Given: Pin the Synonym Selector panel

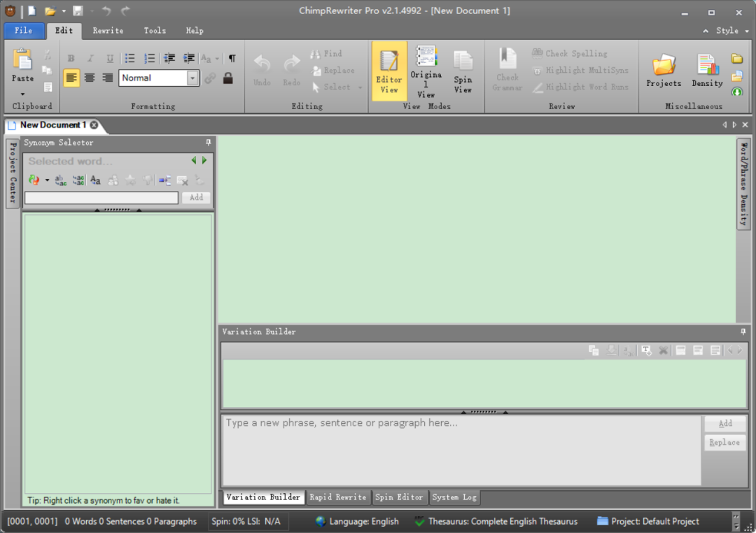Looking at the screenshot, I should [209, 143].
